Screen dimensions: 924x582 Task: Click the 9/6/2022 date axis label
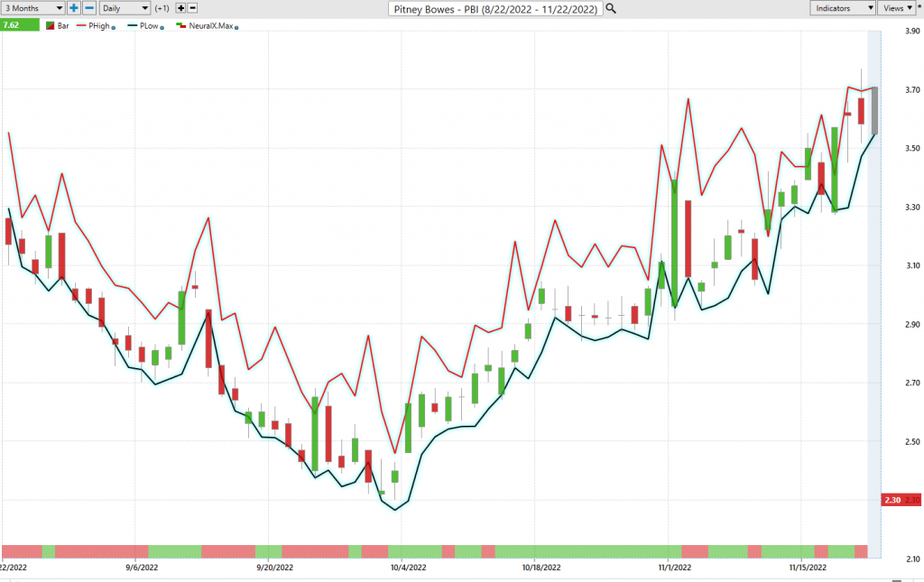tap(142, 568)
